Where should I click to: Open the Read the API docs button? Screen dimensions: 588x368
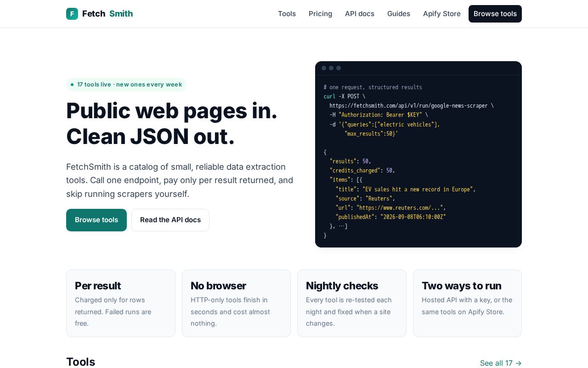tap(170, 220)
